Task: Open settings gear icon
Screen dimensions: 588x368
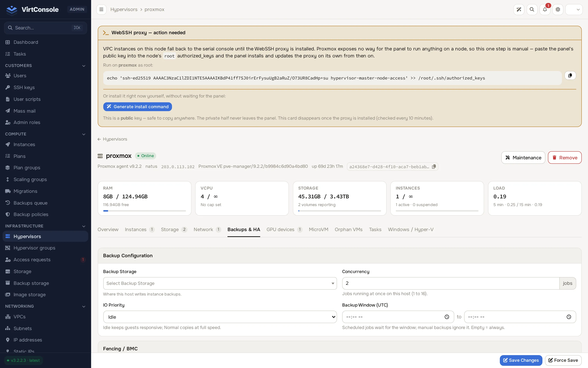Action: (558, 10)
